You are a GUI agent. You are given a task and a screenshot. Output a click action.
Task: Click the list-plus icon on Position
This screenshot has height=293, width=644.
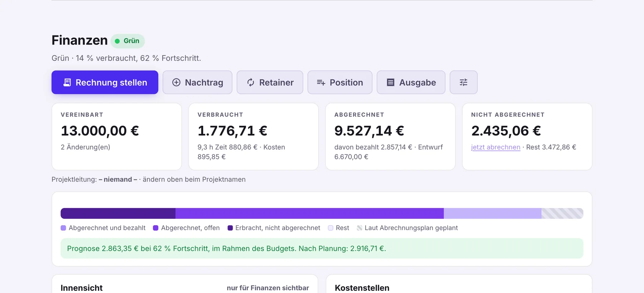[x=321, y=82]
